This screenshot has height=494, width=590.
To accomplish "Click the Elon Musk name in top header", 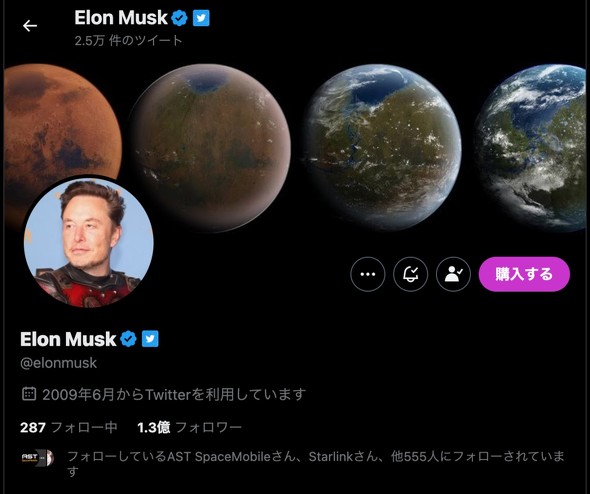I will [121, 18].
